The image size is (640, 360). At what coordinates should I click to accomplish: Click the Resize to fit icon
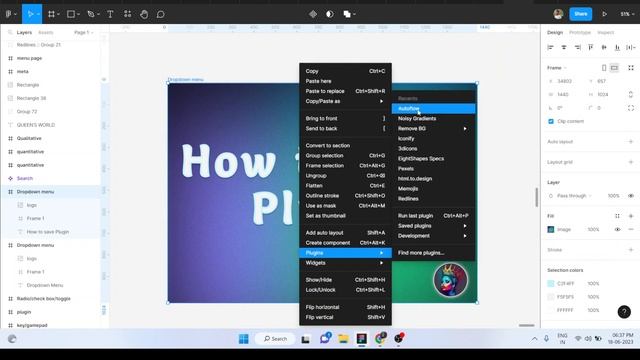pyautogui.click(x=631, y=68)
